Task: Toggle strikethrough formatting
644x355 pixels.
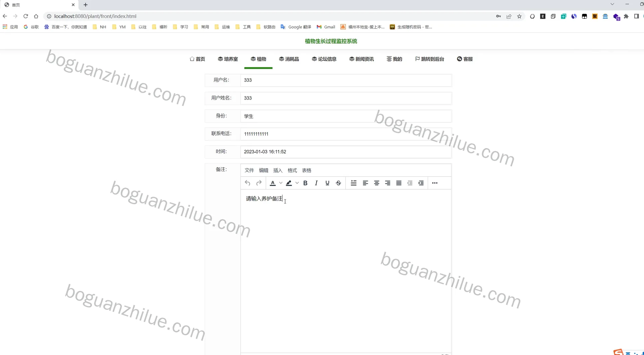Action: (338, 183)
